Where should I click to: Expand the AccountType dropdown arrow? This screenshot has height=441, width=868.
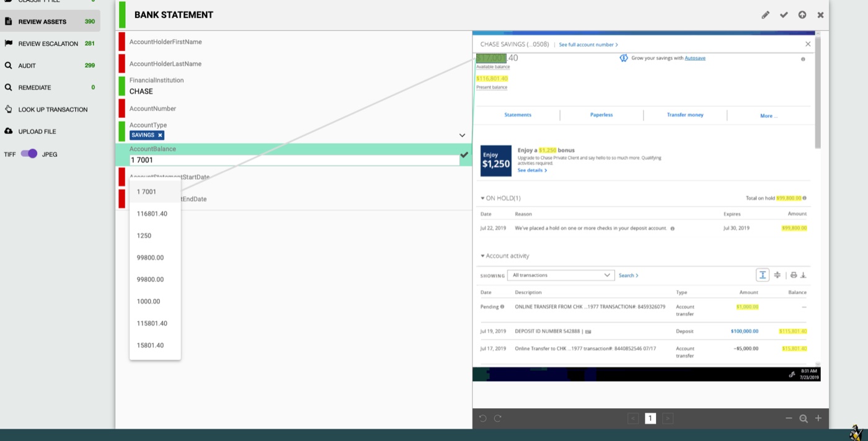click(462, 135)
